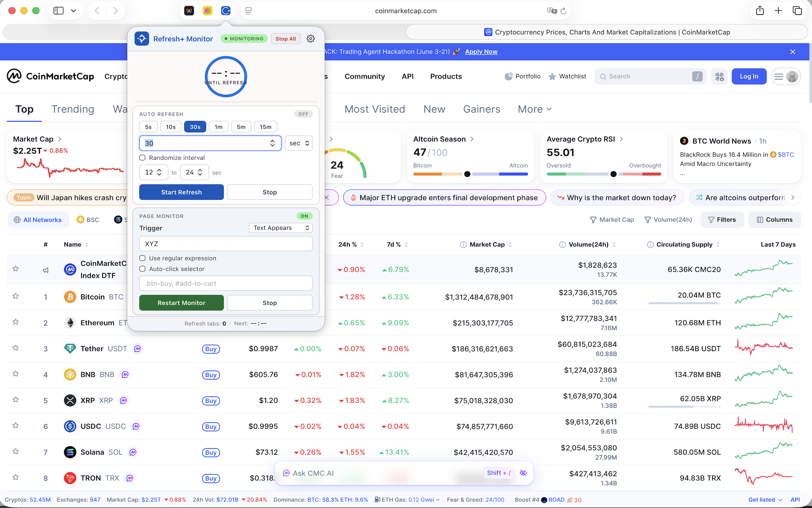Select the 10s preset interval
Screen dimensions: 812x508
pos(171,127)
